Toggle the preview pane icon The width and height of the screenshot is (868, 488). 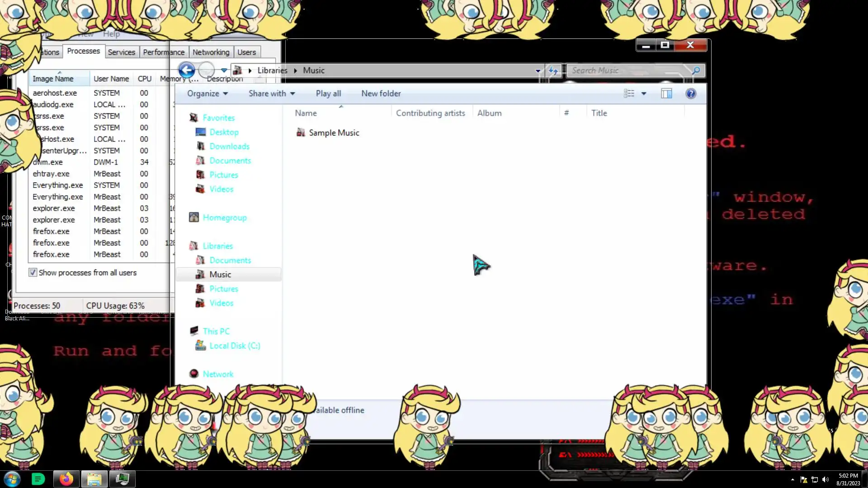(666, 94)
